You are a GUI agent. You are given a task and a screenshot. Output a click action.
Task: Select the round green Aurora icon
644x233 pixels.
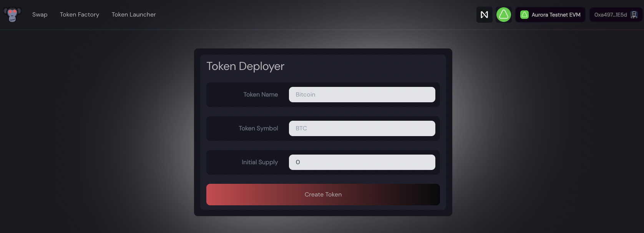point(503,15)
